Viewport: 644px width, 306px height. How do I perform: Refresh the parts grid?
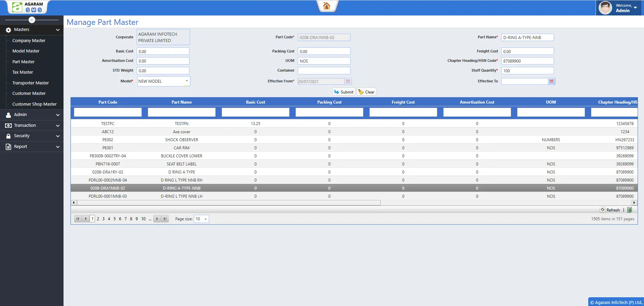[610, 210]
